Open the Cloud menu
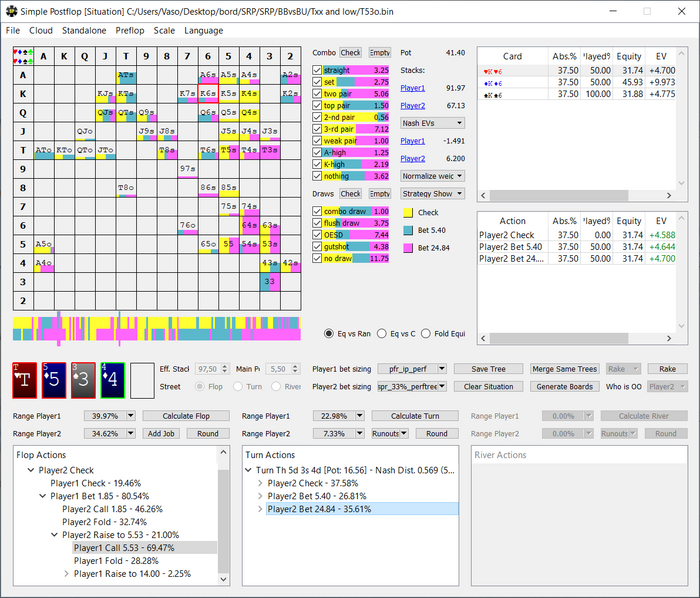 point(41,31)
